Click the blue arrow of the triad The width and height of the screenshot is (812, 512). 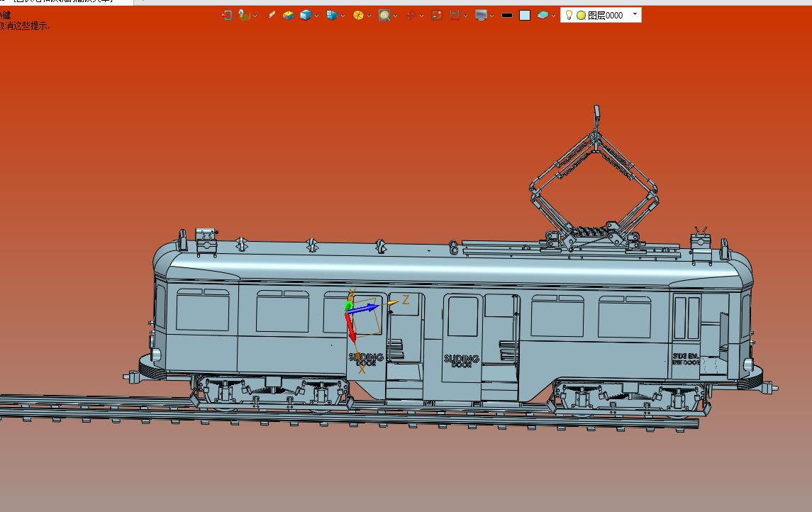363,309
